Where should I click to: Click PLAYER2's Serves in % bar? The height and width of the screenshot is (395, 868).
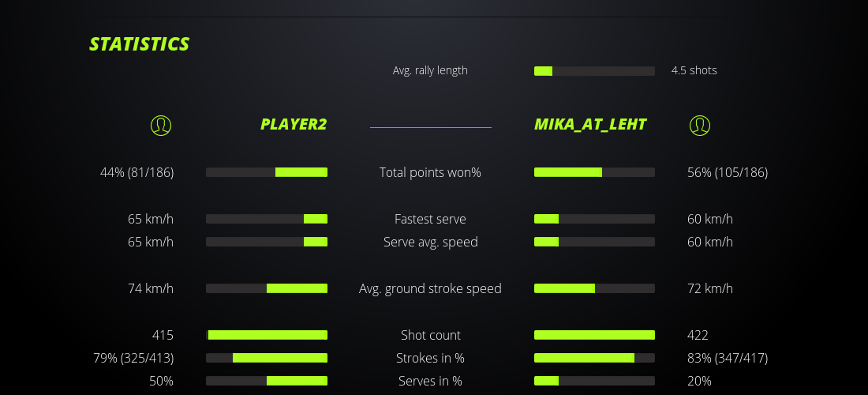point(267,381)
